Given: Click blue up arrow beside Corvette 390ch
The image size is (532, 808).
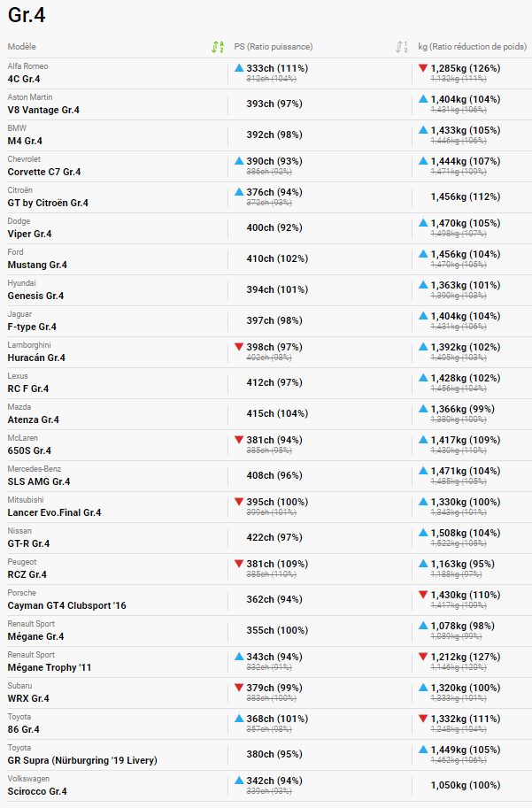Looking at the screenshot, I should click(x=238, y=160).
